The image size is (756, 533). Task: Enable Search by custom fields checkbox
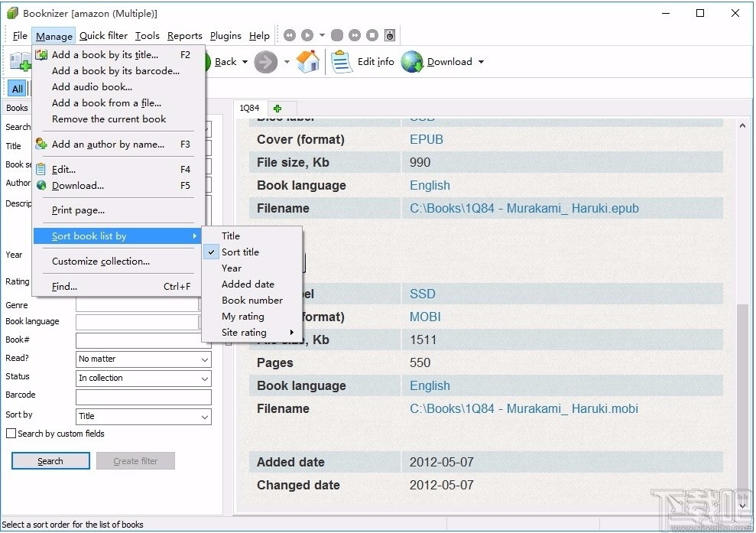(11, 434)
